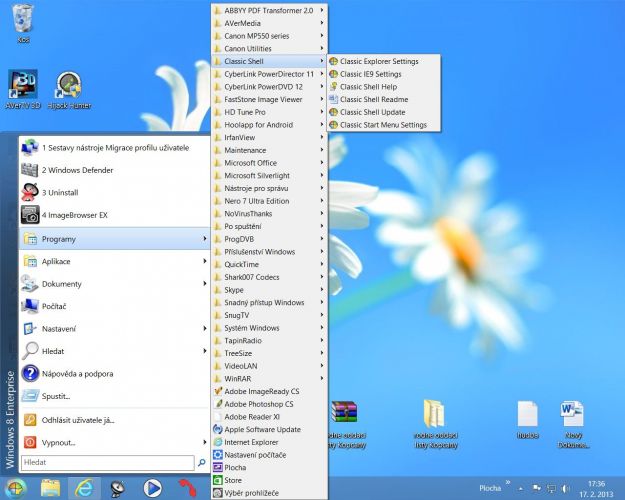Expand the Hledat submenu
This screenshot has height=500, width=625.
click(x=115, y=351)
